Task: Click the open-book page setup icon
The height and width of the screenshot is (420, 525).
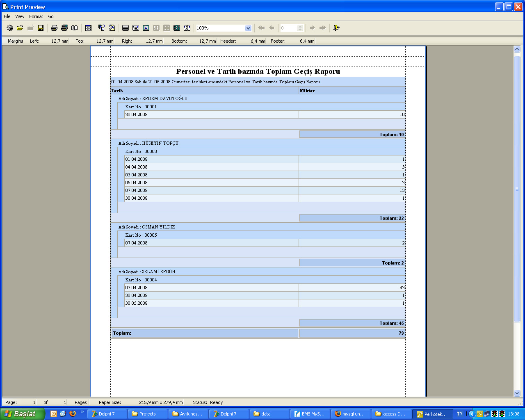Action: point(74,28)
